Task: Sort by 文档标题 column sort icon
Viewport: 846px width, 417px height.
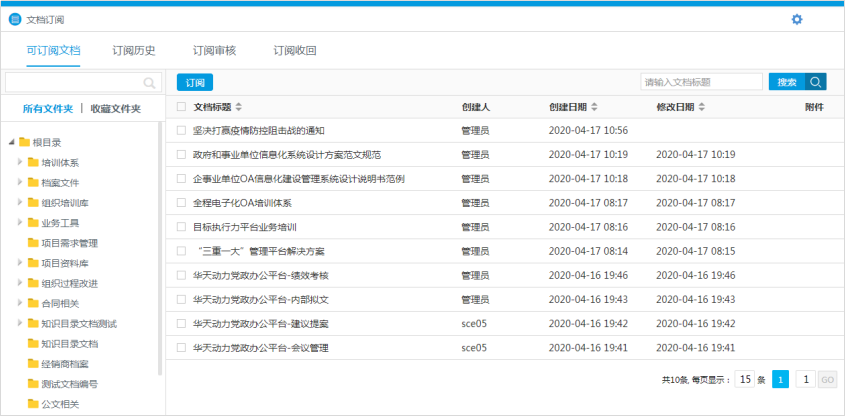Action: 239,107
